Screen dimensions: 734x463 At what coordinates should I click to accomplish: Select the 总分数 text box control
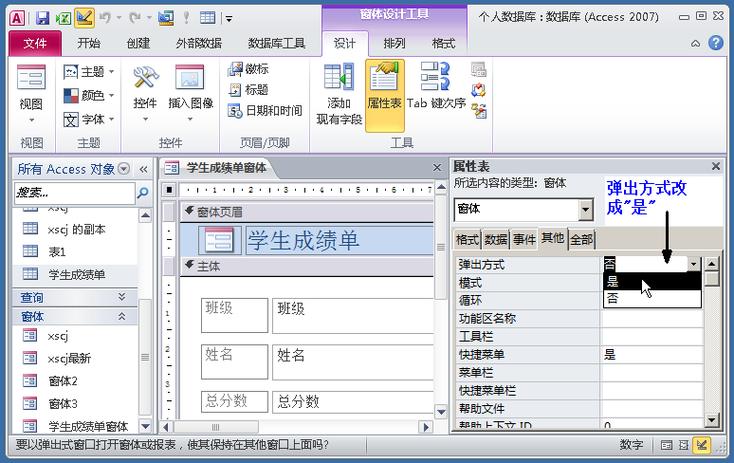tap(352, 402)
